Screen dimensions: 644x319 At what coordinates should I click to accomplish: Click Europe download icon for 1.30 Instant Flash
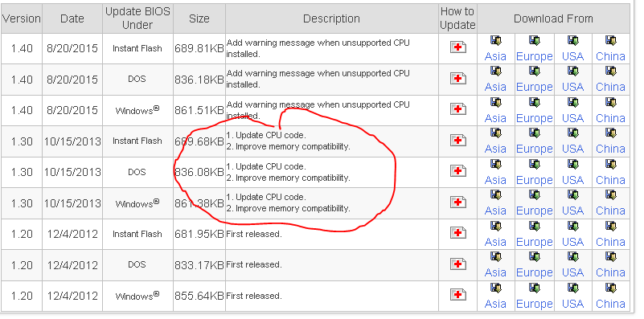(x=535, y=133)
